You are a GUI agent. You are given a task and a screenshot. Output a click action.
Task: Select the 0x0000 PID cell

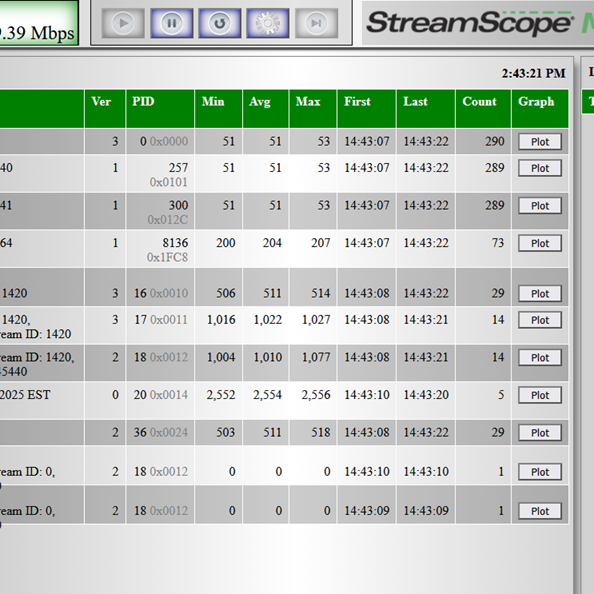pos(160,141)
